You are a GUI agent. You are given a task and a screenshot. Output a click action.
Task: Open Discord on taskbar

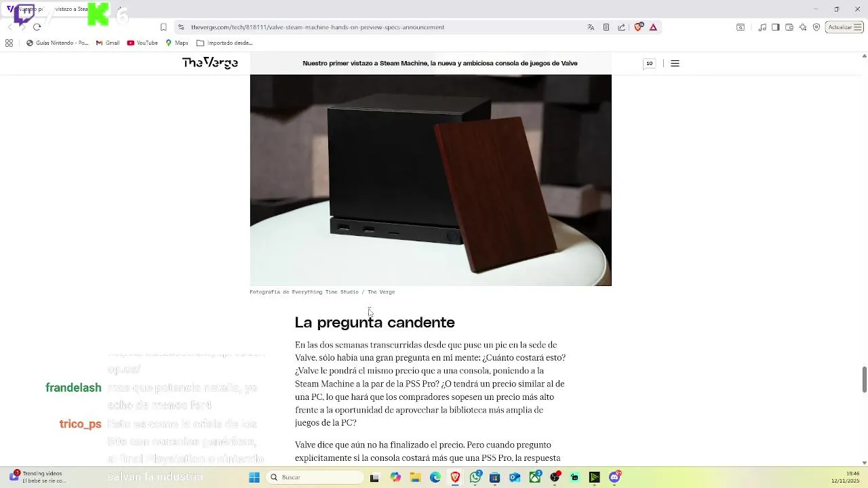(615, 477)
